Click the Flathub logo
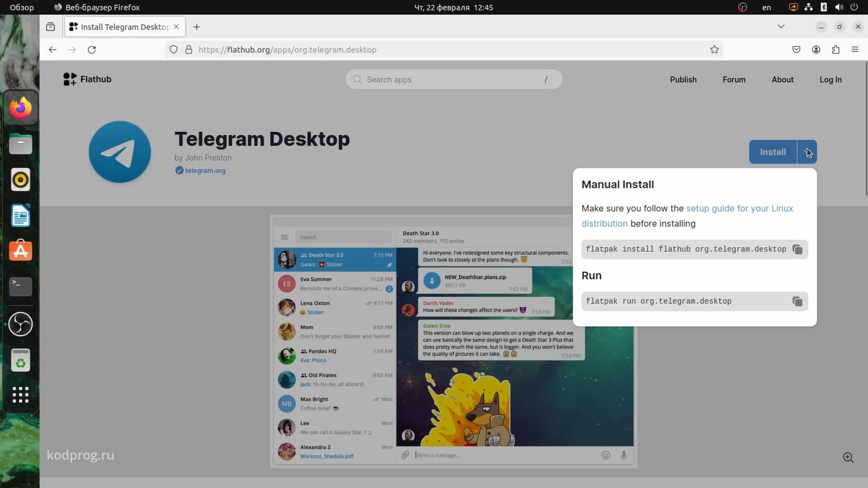 click(x=87, y=79)
